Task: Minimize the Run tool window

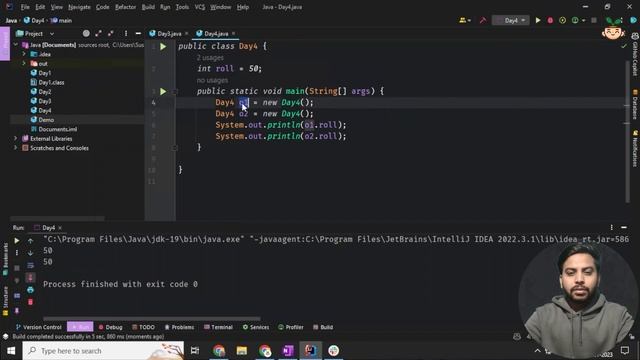Action: [x=624, y=227]
